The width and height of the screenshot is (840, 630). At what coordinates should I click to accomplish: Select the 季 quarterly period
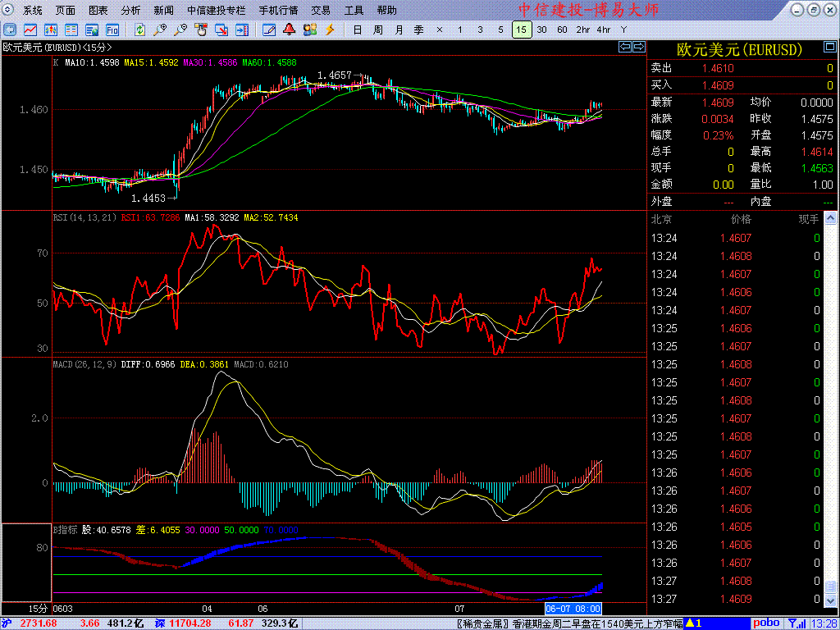(x=419, y=30)
